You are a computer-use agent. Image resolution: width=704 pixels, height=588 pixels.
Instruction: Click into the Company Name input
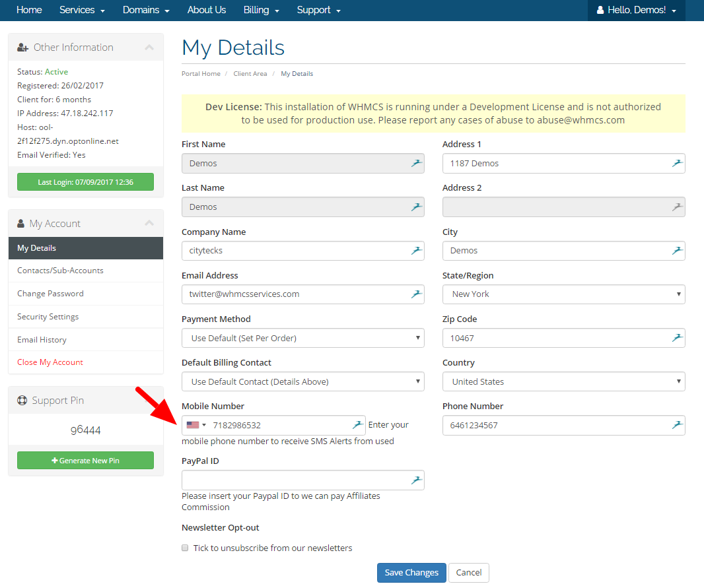click(x=303, y=251)
